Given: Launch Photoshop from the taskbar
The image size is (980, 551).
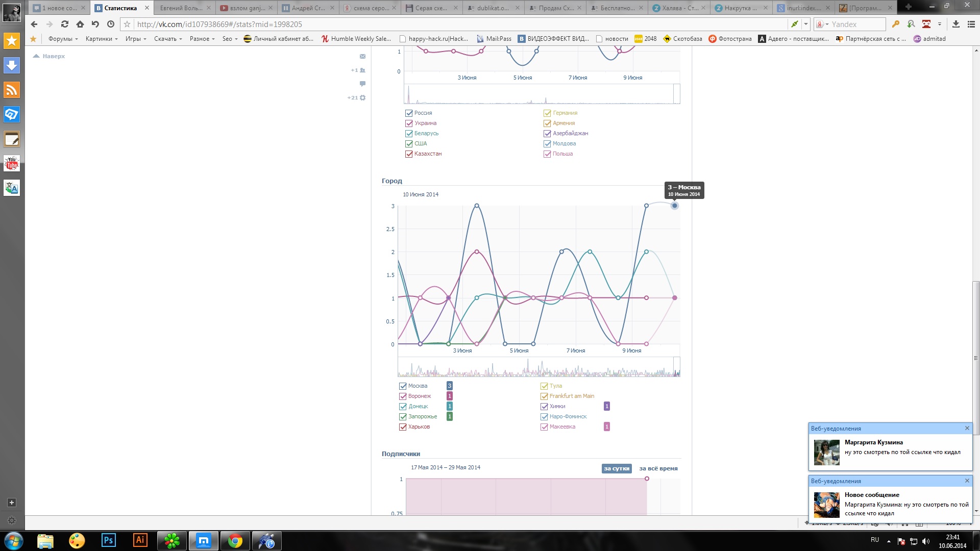Looking at the screenshot, I should tap(108, 540).
